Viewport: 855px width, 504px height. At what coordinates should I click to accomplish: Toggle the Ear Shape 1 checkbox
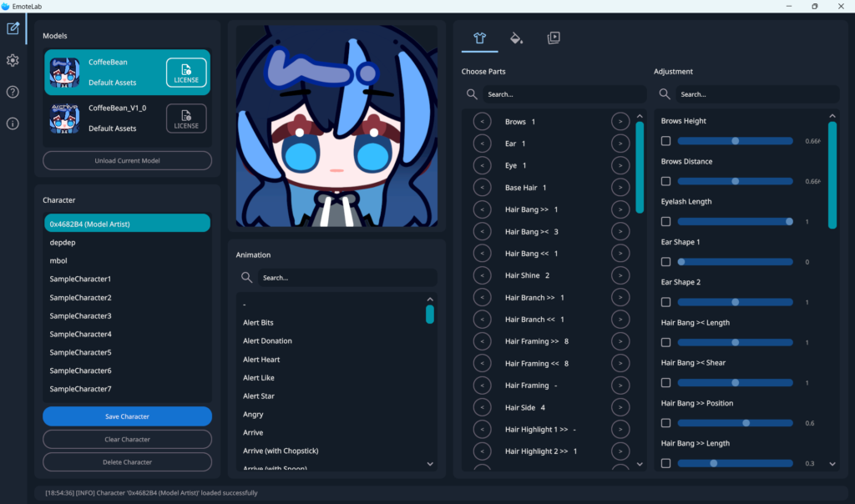(x=665, y=262)
